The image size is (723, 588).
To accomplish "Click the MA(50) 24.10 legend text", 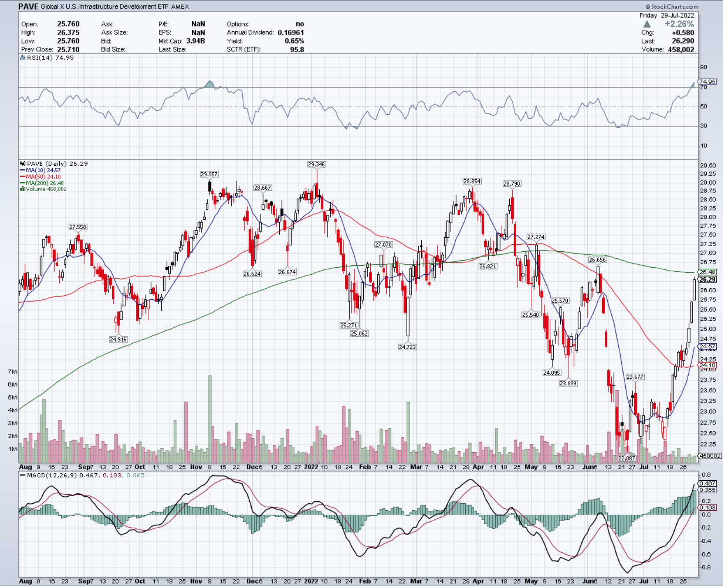I will coord(44,177).
